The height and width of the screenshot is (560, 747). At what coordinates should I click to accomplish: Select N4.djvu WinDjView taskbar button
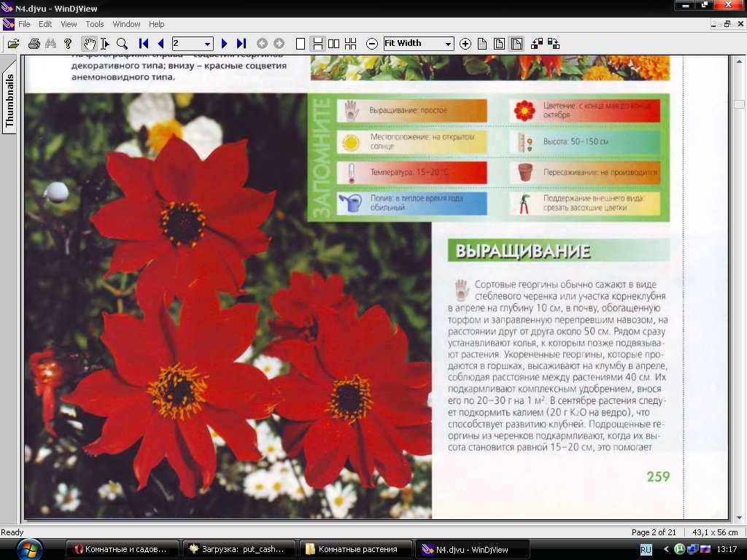click(473, 549)
